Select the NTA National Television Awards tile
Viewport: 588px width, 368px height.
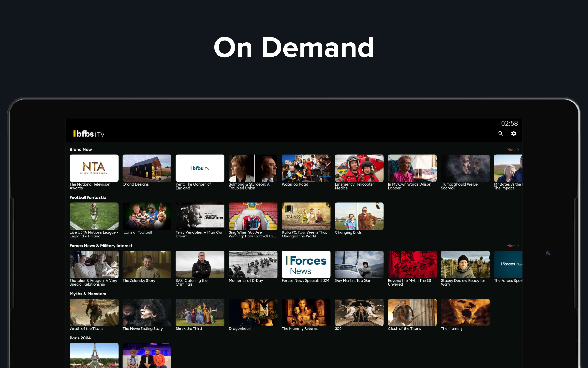[x=94, y=168]
